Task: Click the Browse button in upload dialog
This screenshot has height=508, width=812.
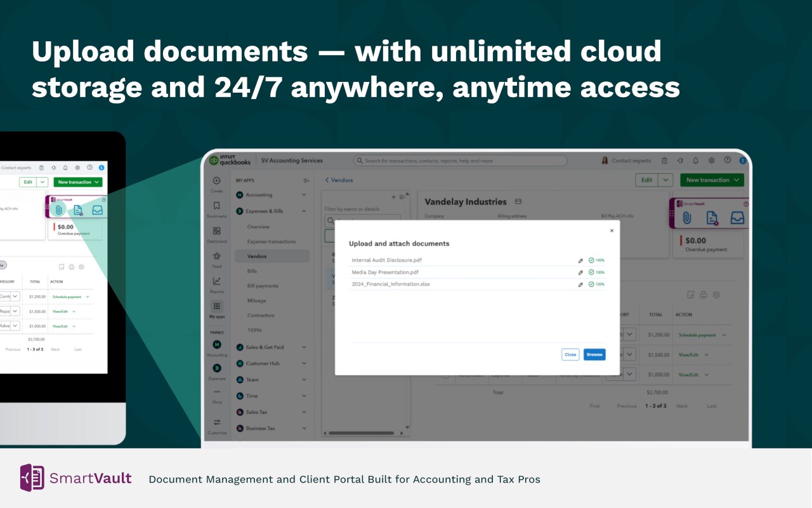Action: (594, 354)
